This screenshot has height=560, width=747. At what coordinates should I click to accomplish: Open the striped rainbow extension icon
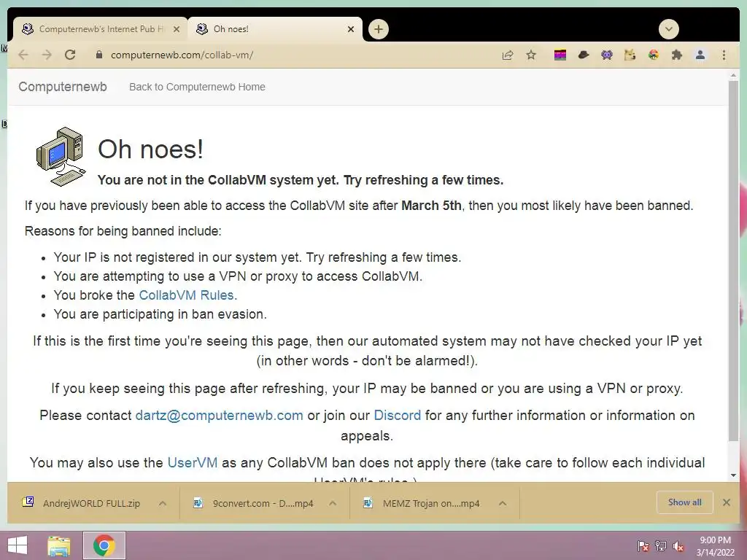coord(560,55)
